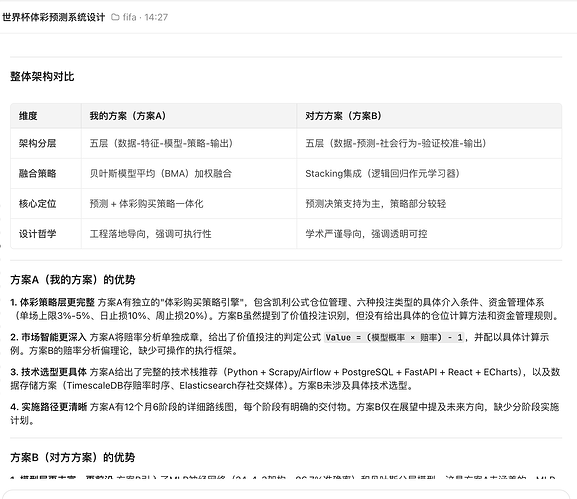Image resolution: width=577 pixels, height=499 pixels.
Task: Click bold text 技术选型更具体
Action: pyautogui.click(x=54, y=372)
